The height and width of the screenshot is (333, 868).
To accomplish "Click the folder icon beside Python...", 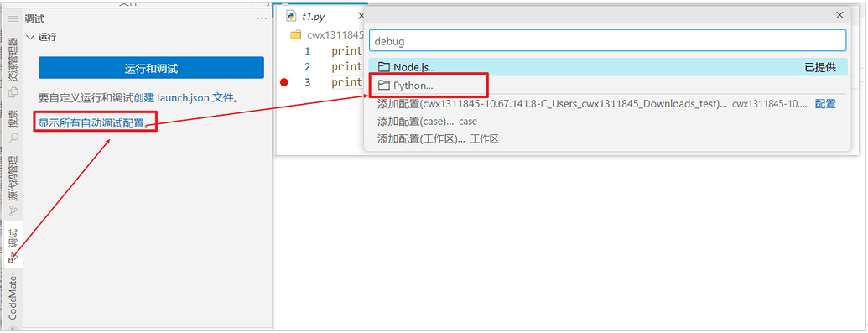I will [x=383, y=86].
